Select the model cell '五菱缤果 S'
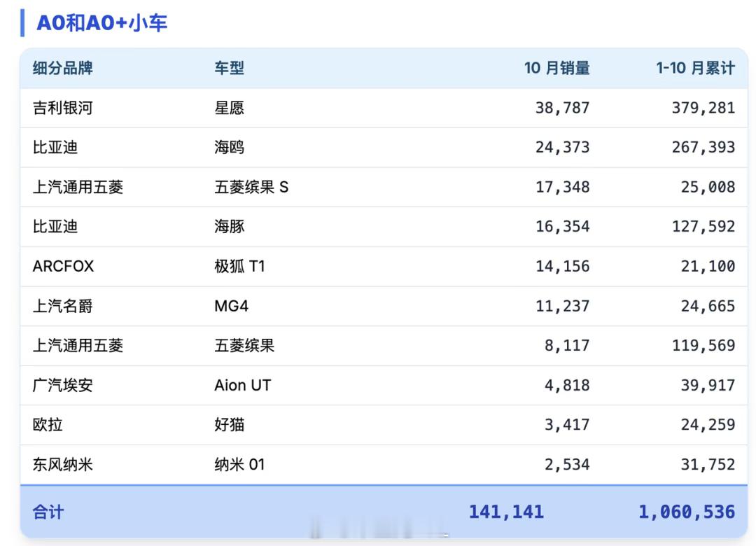Image resolution: width=756 pixels, height=546 pixels. tap(251, 187)
